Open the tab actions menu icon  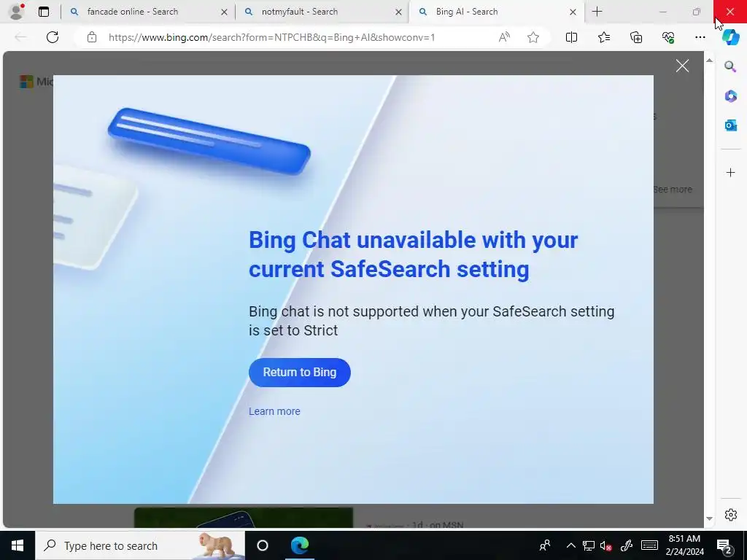(44, 12)
